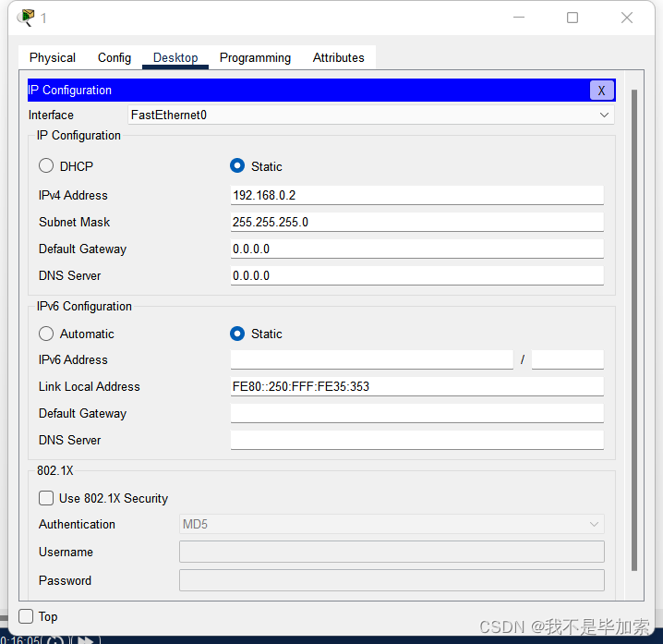Expand the MD5 Authentication dropdown
This screenshot has width=663, height=644.
[392, 524]
